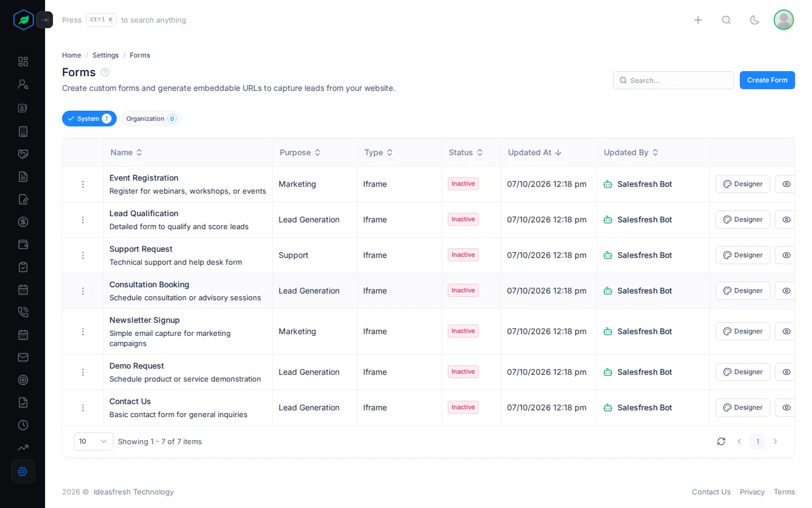
Task: Go to the next page of results
Action: [775, 441]
